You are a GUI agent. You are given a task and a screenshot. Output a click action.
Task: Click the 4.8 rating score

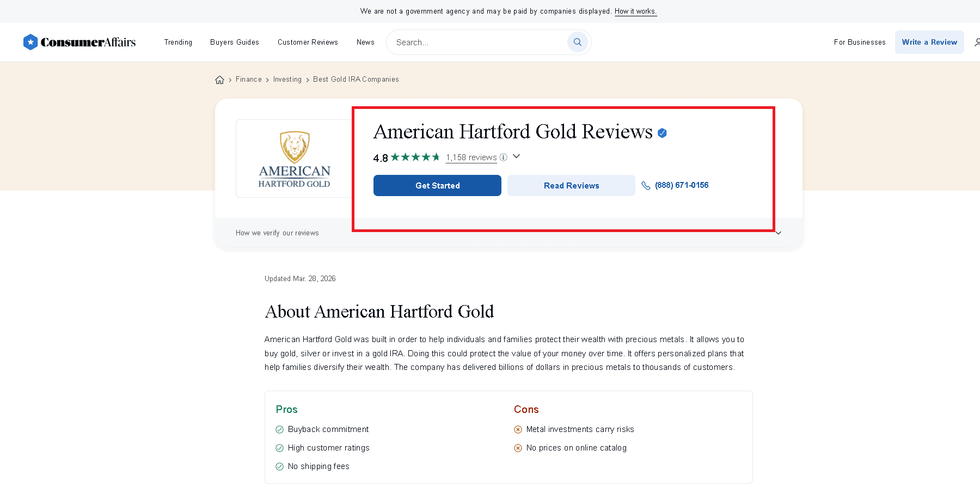point(381,158)
